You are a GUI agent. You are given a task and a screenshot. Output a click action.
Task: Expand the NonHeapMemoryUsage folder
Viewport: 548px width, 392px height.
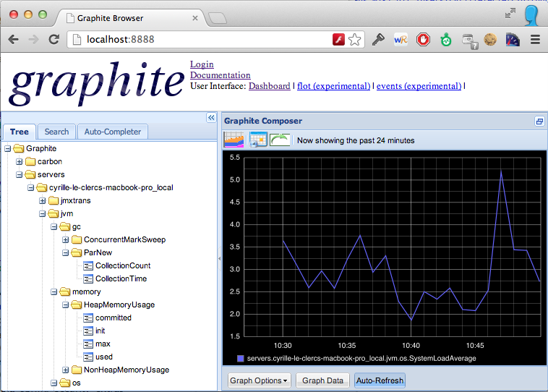pos(65,370)
